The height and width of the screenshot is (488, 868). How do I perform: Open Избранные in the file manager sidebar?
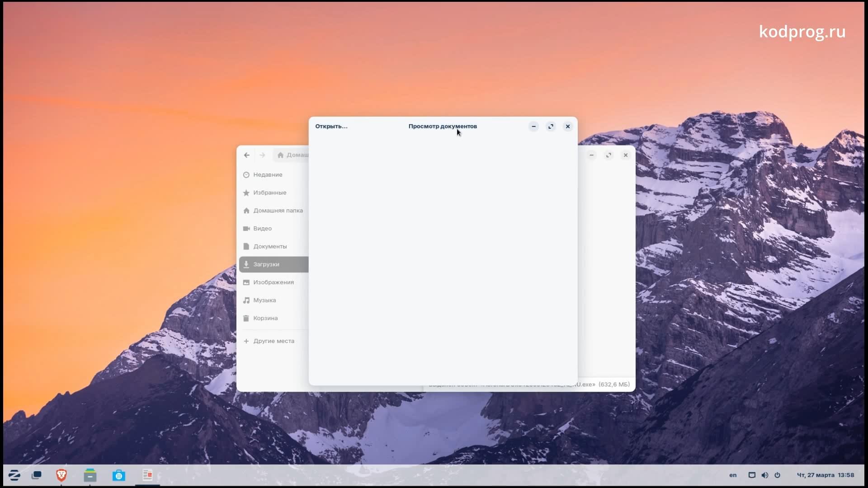pos(274,192)
